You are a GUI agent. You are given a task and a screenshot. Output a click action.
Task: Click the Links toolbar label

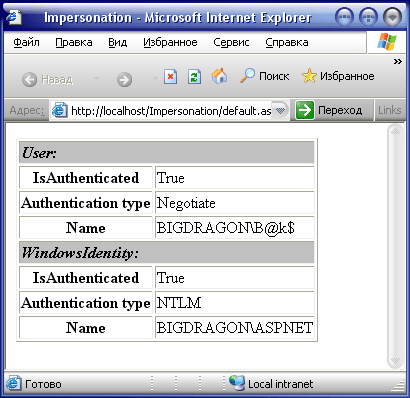[x=389, y=110]
